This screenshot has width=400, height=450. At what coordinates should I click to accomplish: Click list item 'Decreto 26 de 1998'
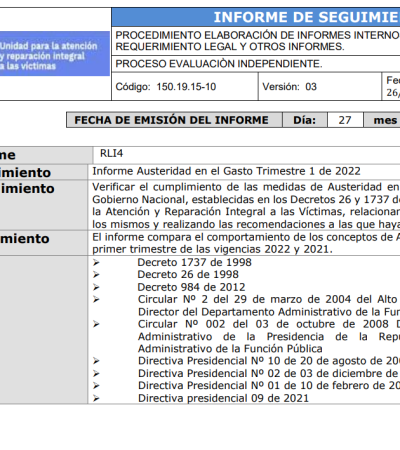(x=188, y=274)
